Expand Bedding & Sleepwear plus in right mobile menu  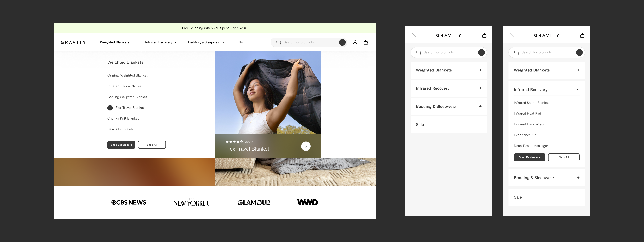pos(578,178)
